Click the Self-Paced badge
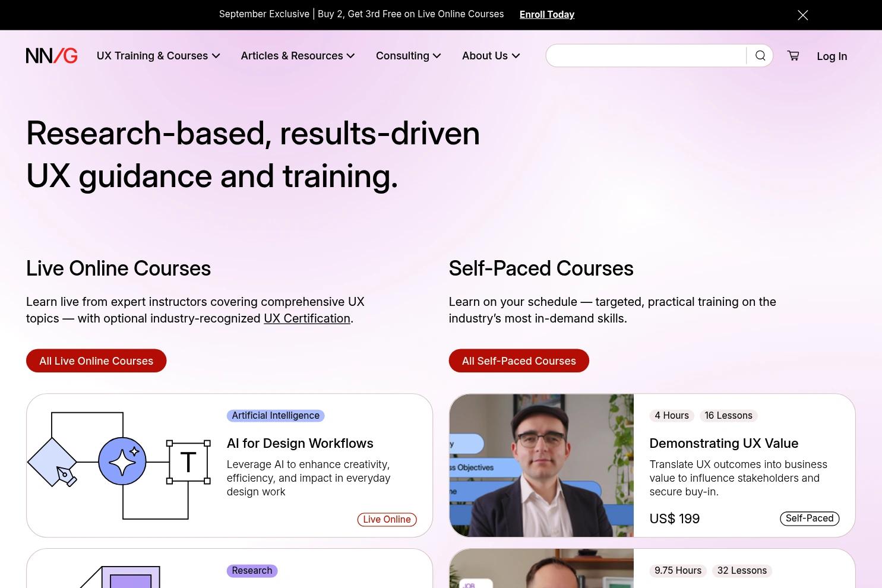 click(x=810, y=519)
